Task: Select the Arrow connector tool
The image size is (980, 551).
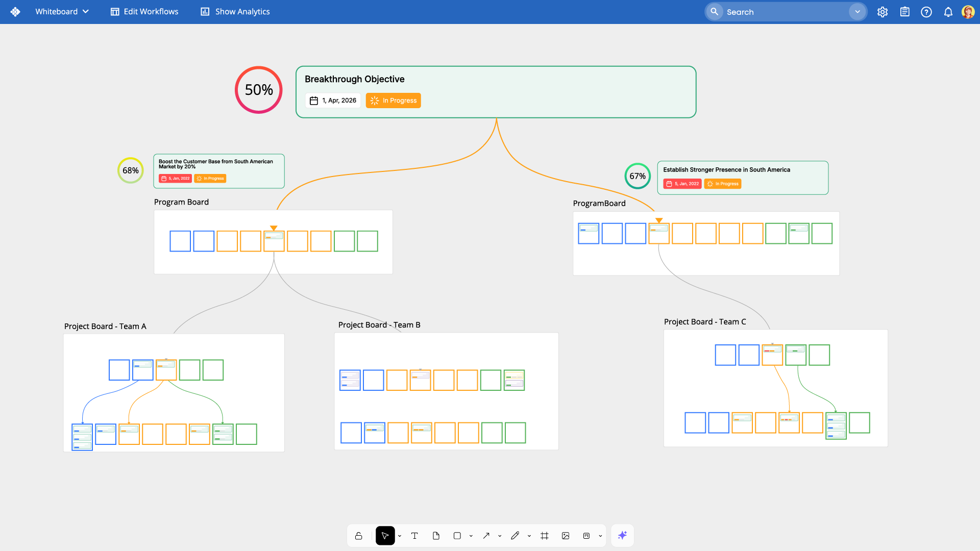Action: (486, 536)
